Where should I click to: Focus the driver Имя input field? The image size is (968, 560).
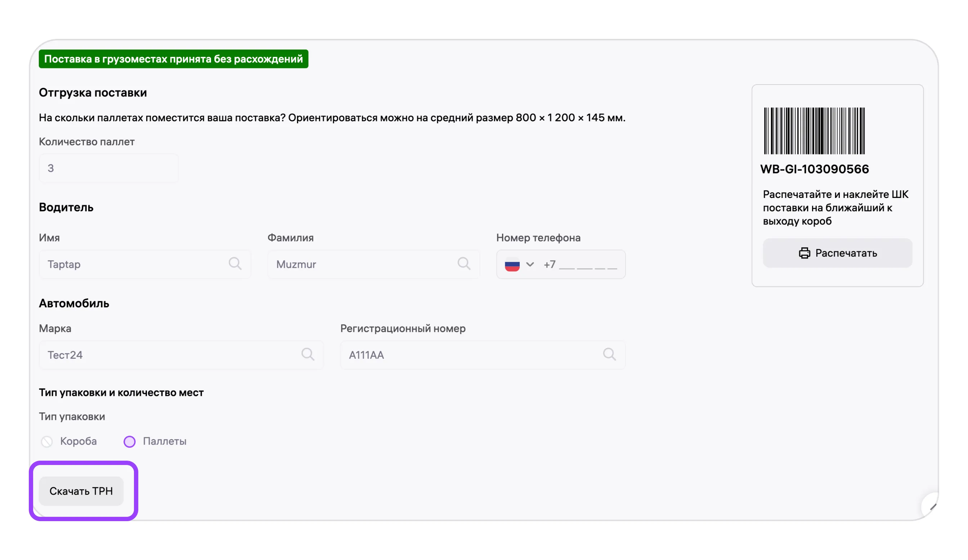click(x=134, y=265)
